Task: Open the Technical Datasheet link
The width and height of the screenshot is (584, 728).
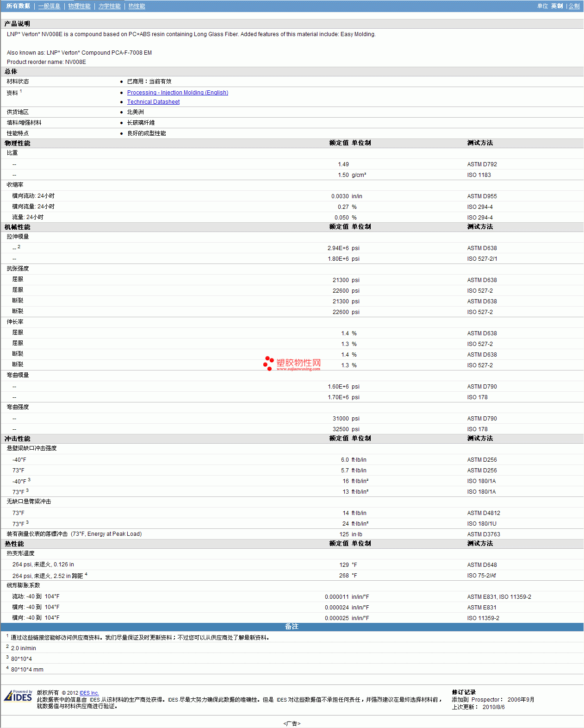Action: [153, 102]
